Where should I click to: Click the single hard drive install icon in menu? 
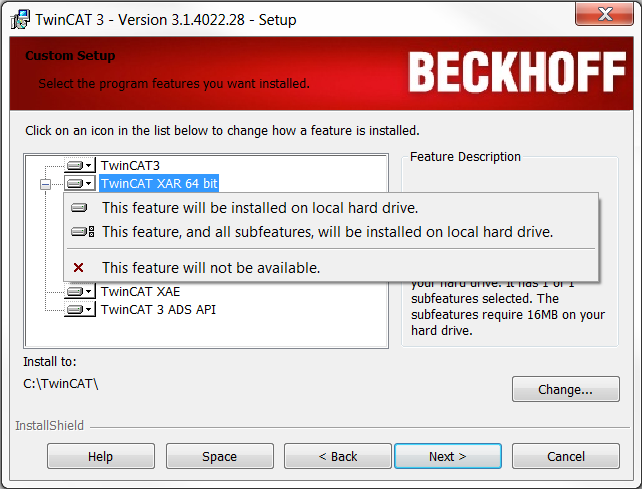79,208
